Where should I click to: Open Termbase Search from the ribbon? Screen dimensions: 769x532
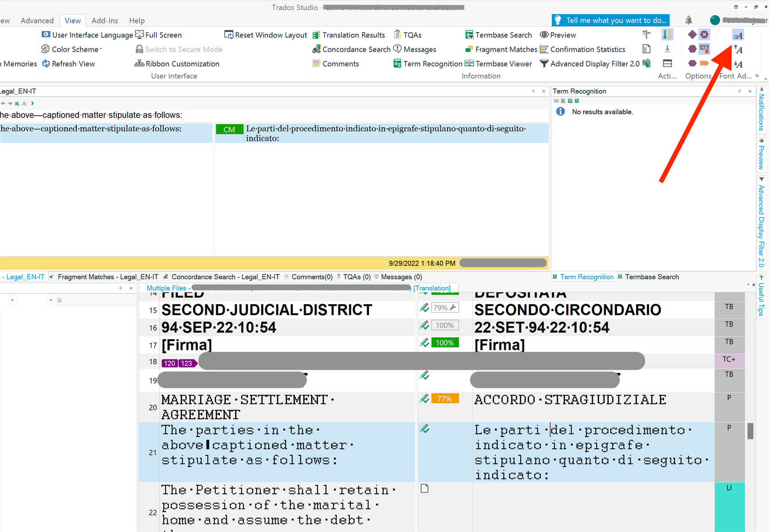click(498, 35)
